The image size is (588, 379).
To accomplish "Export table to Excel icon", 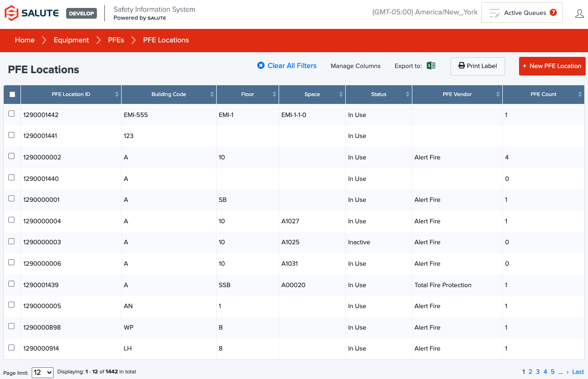I will 431,66.
